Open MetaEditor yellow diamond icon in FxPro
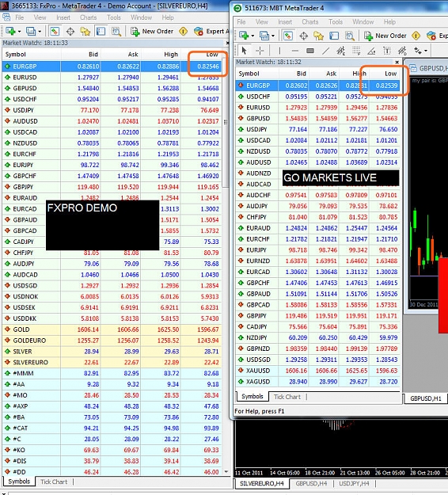This screenshot has height=495, width=448. point(184,31)
